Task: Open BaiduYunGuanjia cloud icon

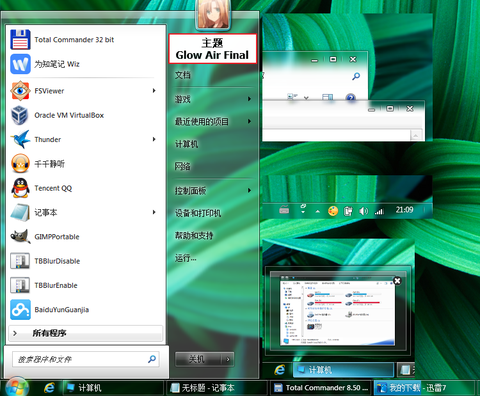Action: 20,310
